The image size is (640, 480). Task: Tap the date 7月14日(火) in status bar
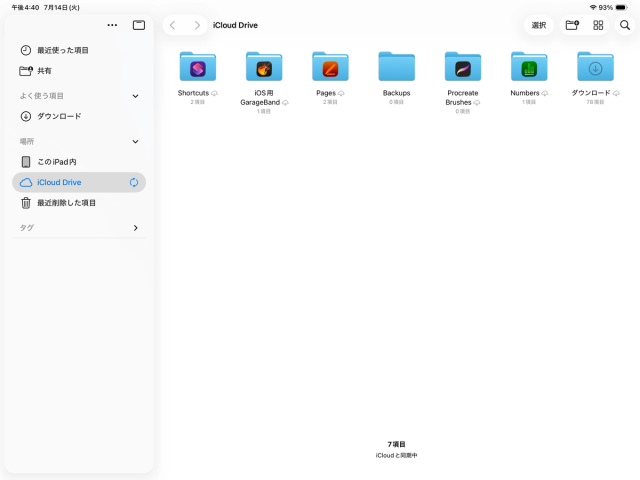tap(62, 7)
